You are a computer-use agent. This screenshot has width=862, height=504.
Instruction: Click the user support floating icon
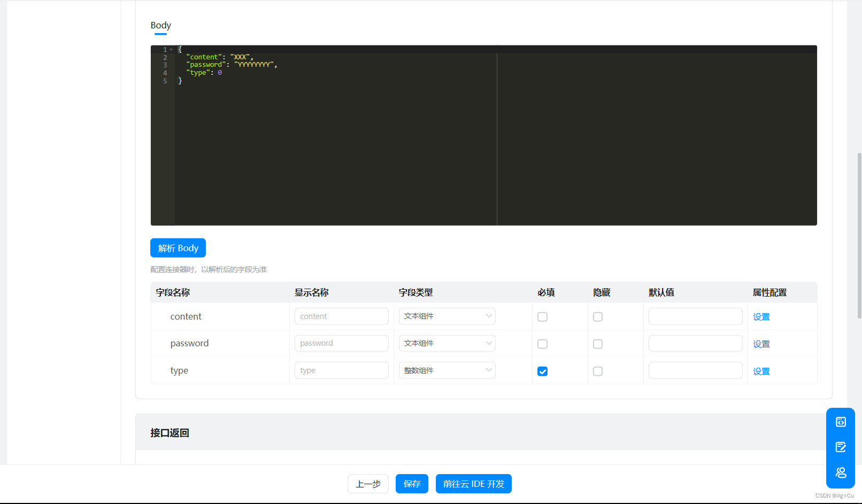[x=841, y=472]
